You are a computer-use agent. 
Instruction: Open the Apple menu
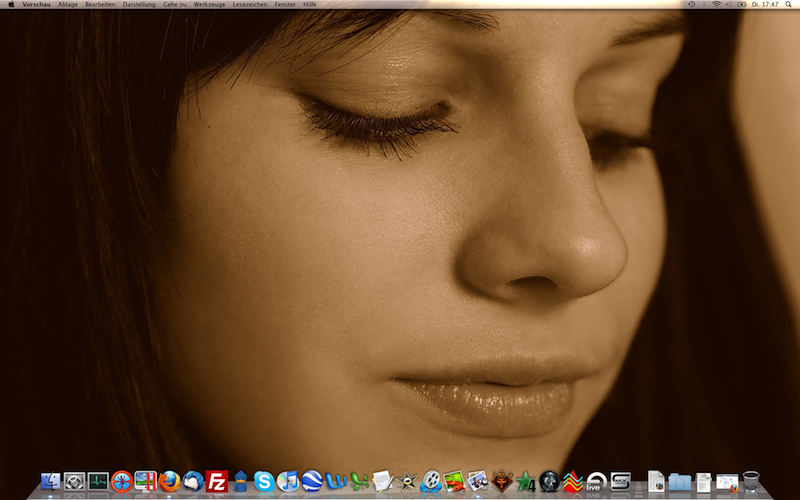[x=9, y=5]
